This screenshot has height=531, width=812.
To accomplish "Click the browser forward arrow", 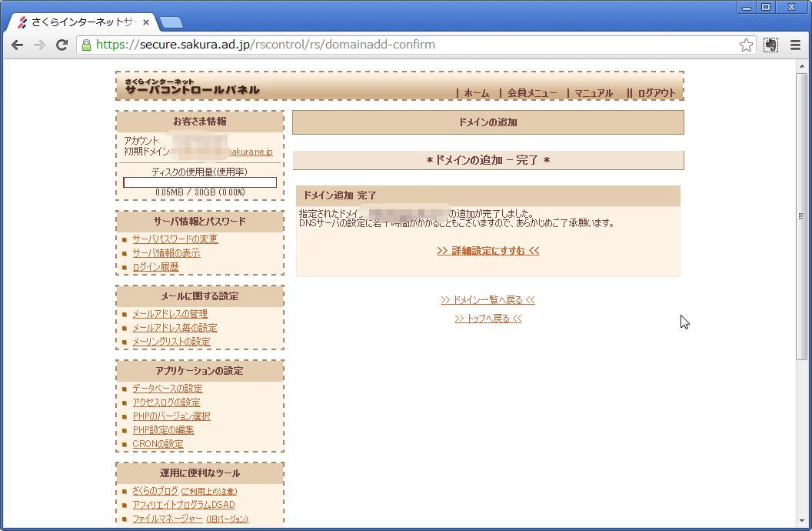I will click(39, 45).
